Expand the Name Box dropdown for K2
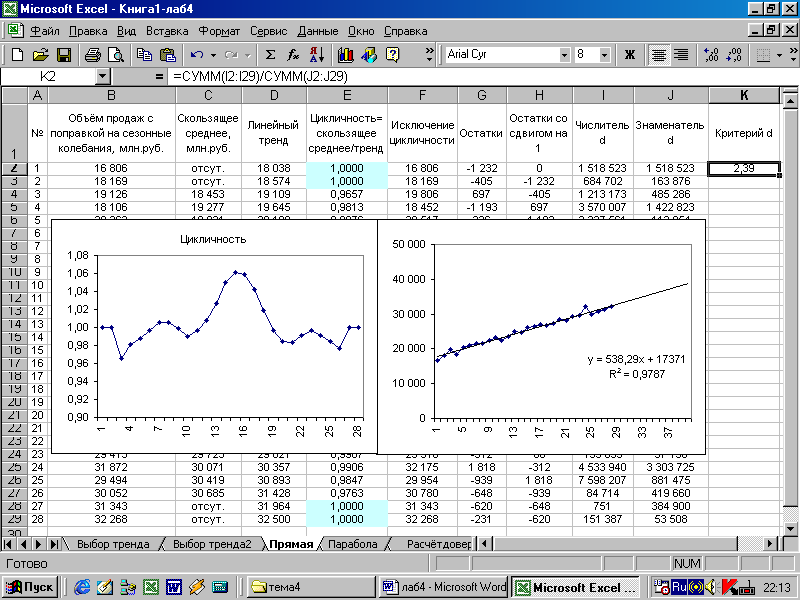800x600 pixels. pos(103,77)
